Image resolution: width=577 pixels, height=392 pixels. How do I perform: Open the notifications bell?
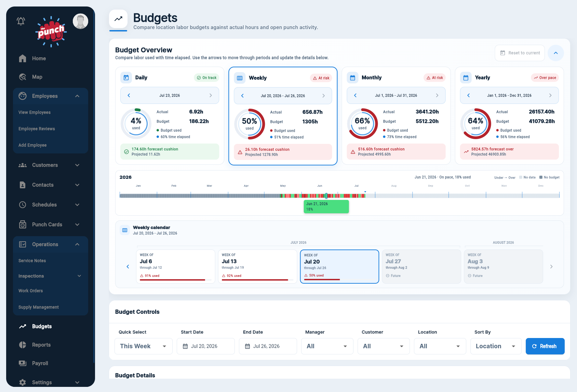click(21, 21)
